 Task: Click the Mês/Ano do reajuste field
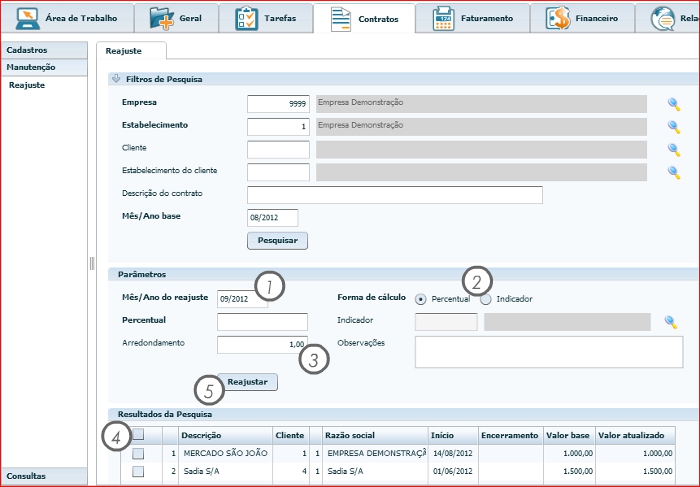[242, 299]
